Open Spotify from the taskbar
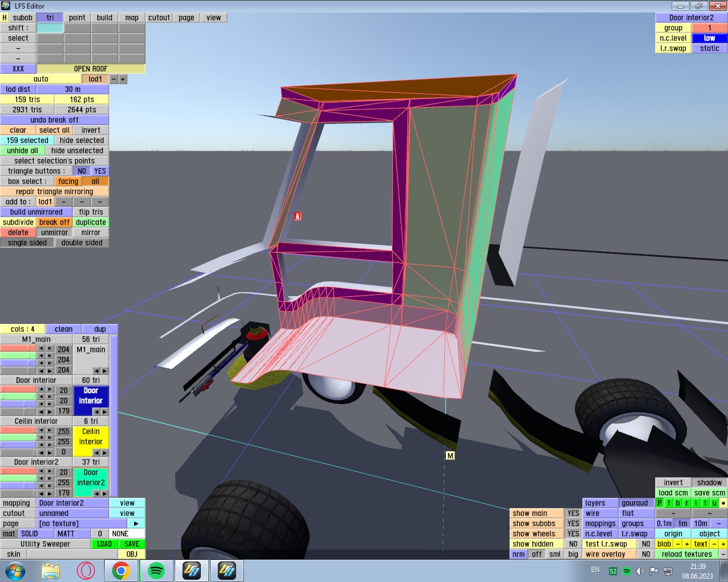The height and width of the screenshot is (582, 728). click(156, 571)
